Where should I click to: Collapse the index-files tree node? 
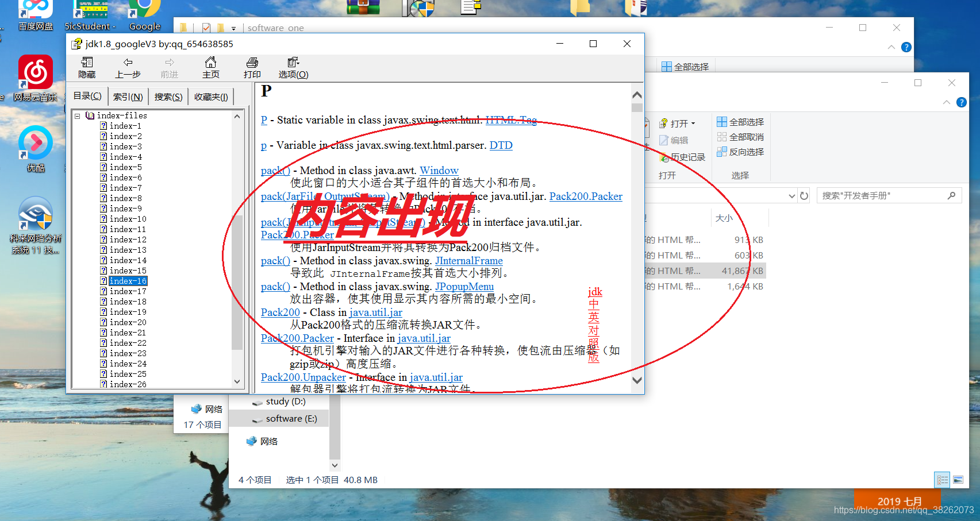point(77,115)
